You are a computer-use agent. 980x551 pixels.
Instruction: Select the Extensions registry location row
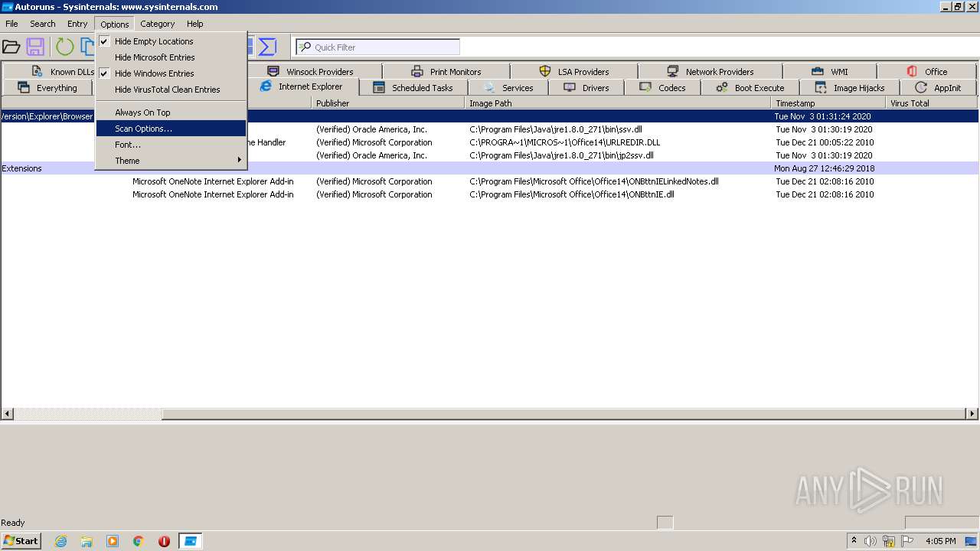tap(489, 168)
